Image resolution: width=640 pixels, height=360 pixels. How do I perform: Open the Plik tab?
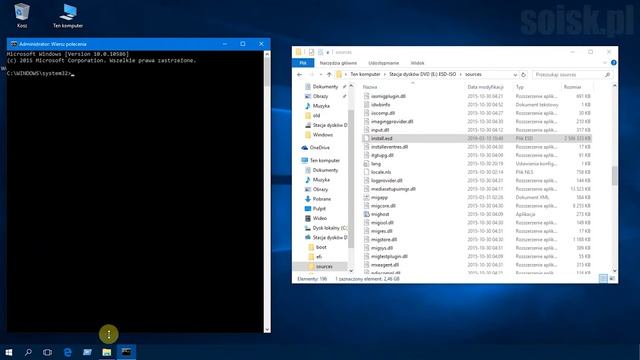pyautogui.click(x=303, y=63)
